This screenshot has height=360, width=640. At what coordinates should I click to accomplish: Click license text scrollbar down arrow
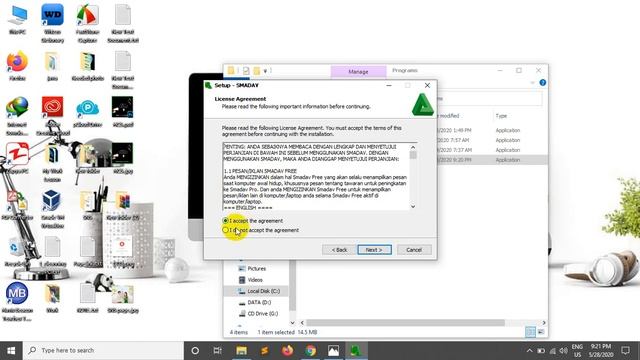click(x=413, y=207)
